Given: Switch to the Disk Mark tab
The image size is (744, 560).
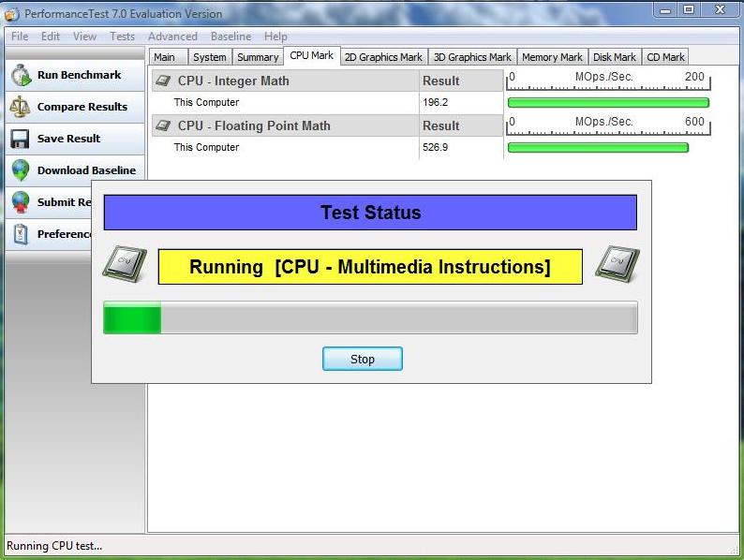Looking at the screenshot, I should (615, 57).
